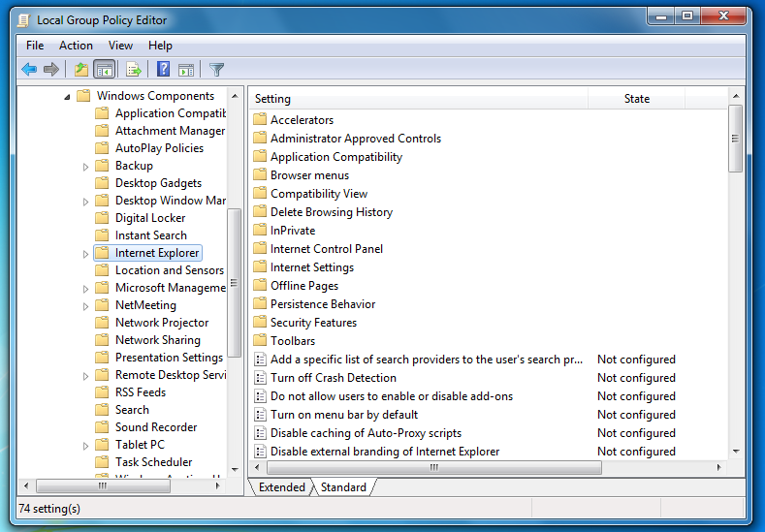Toggle the Show/Hide Action Pane icon

186,70
